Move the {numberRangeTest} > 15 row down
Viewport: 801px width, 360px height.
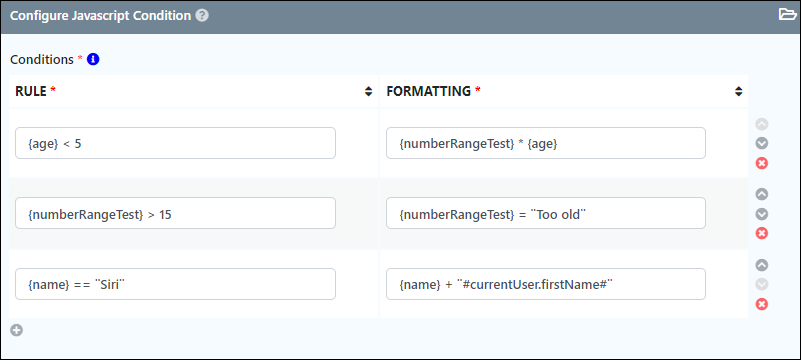pos(762,214)
